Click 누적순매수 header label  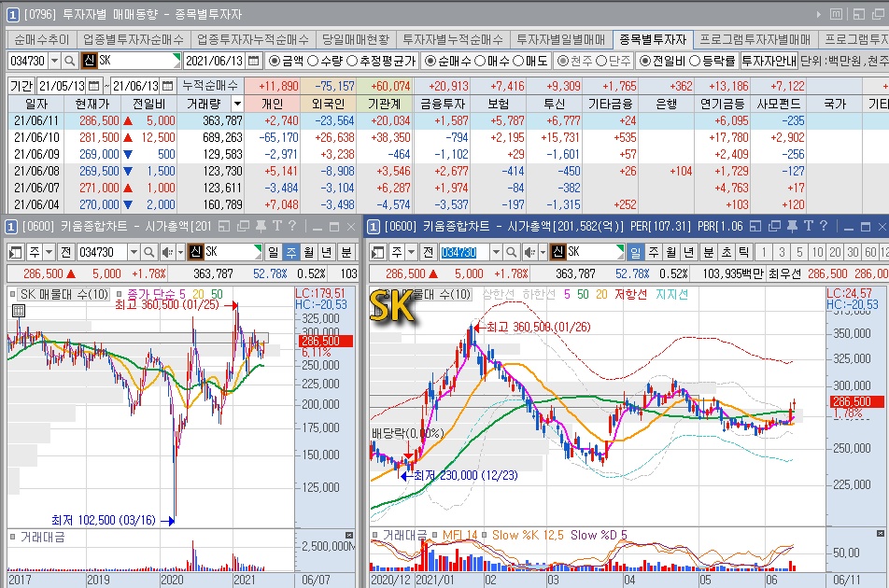tap(210, 86)
